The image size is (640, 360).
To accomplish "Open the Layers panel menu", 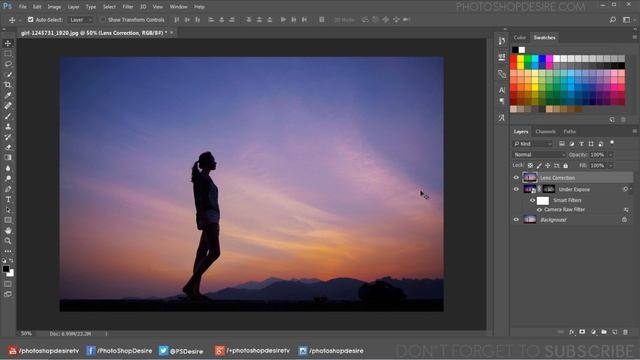I will click(x=634, y=131).
